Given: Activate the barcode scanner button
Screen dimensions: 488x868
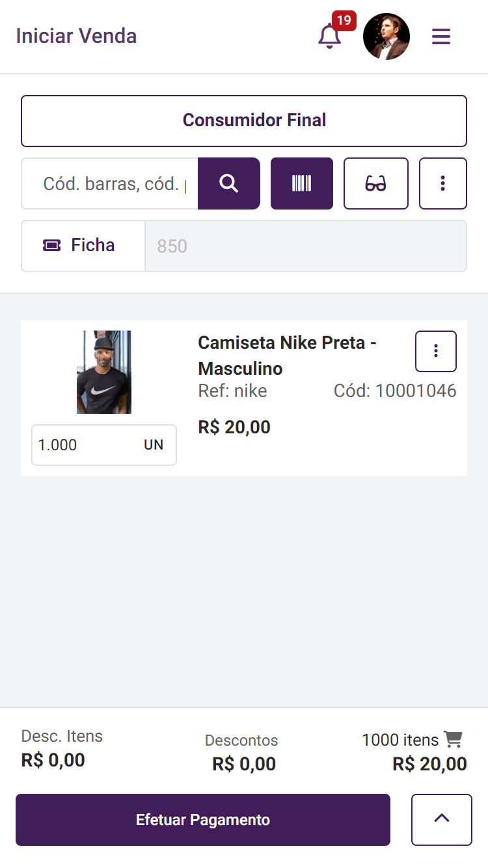Looking at the screenshot, I should 302,183.
